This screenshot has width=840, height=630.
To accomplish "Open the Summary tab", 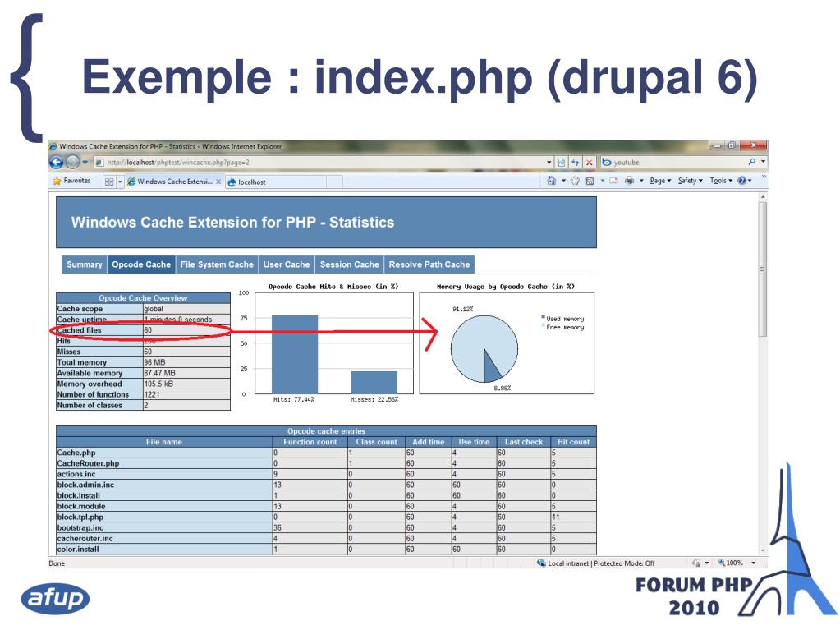I will pos(84,264).
